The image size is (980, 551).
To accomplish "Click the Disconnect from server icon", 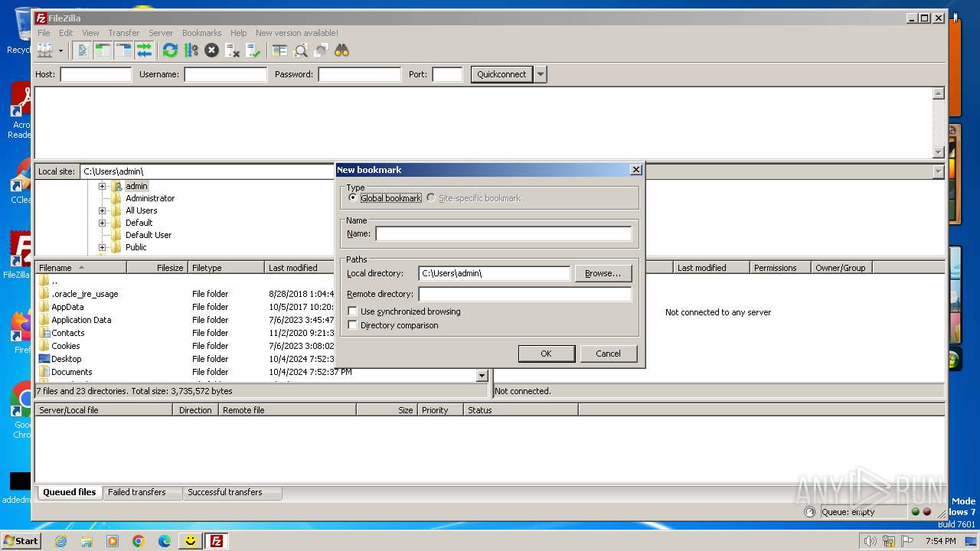I will point(232,51).
